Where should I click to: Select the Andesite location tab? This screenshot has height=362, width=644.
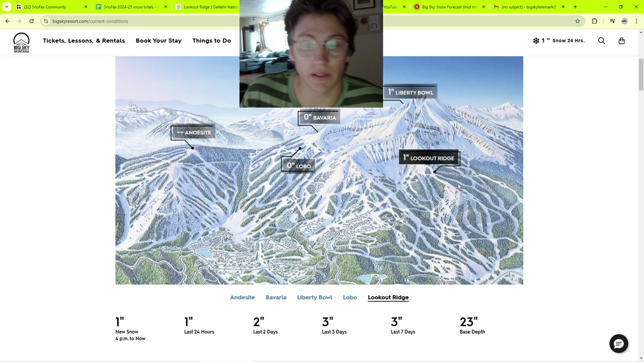(x=243, y=298)
